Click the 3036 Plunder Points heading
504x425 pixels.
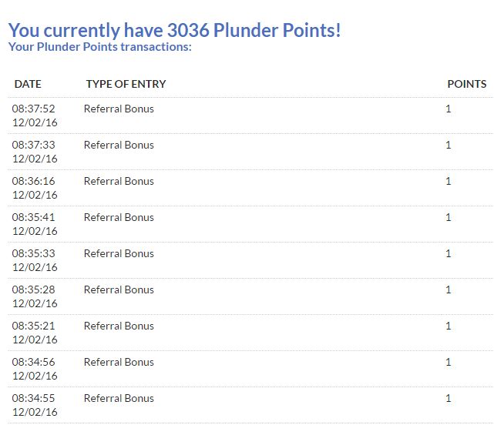[174, 31]
